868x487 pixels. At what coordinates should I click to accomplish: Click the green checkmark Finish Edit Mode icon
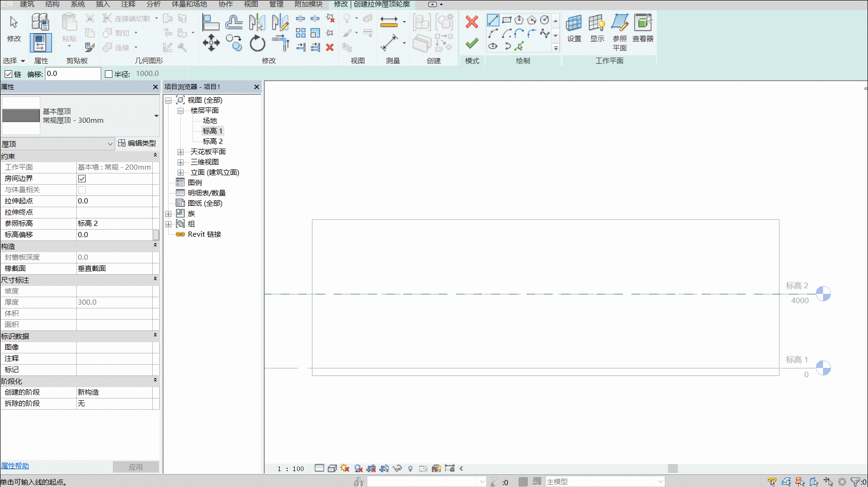(x=472, y=44)
